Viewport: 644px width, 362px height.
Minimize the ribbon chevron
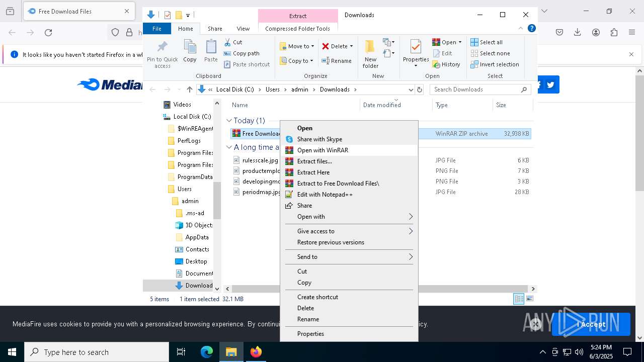[521, 29]
